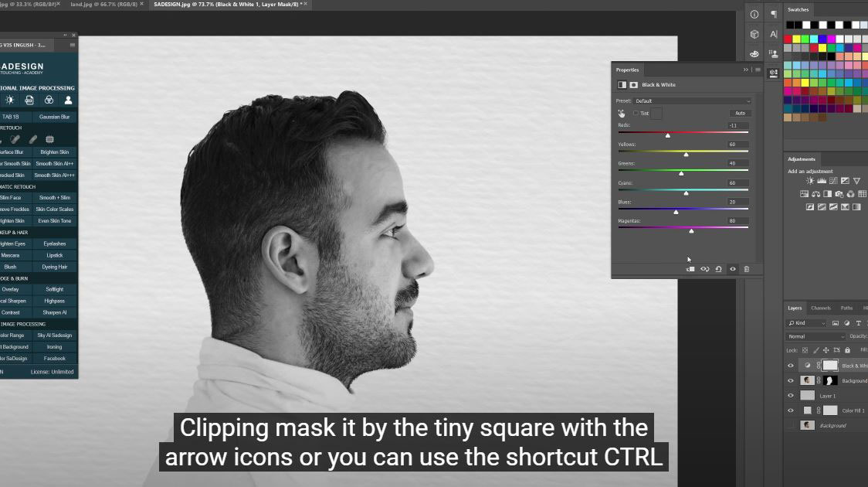Reset Black & White adjustment to defaults
Image resolution: width=868 pixels, height=487 pixels.
pos(718,269)
